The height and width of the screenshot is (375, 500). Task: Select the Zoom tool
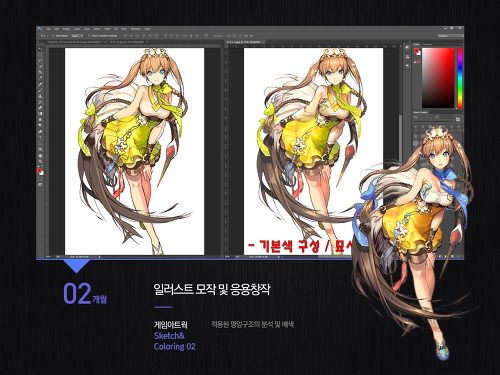(x=40, y=161)
